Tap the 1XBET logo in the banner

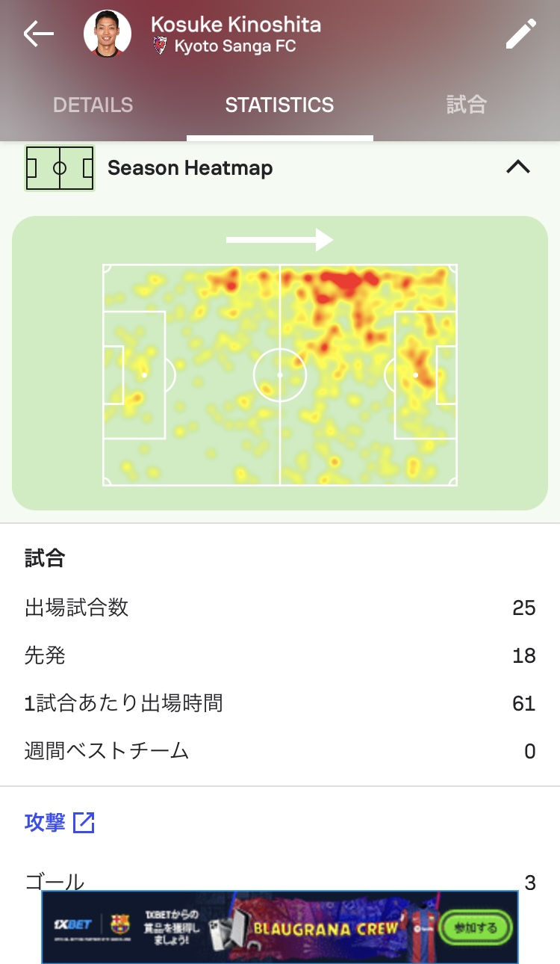74,924
